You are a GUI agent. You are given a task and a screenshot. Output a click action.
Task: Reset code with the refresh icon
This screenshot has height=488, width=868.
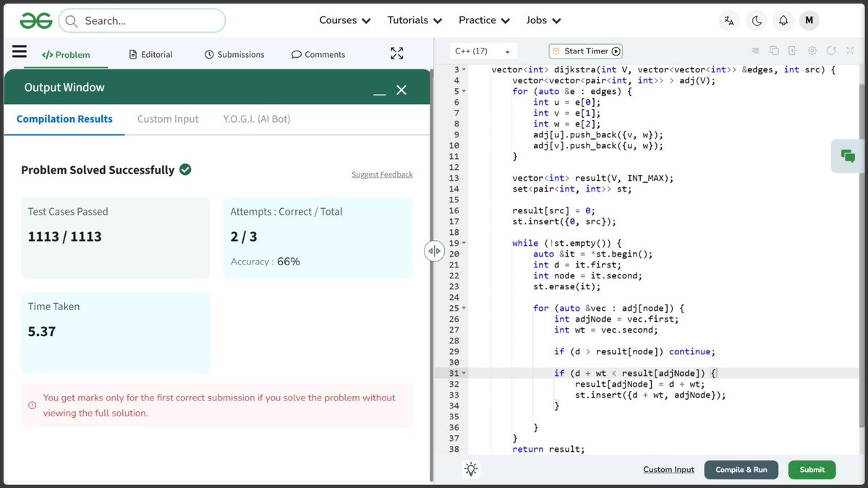click(x=831, y=51)
